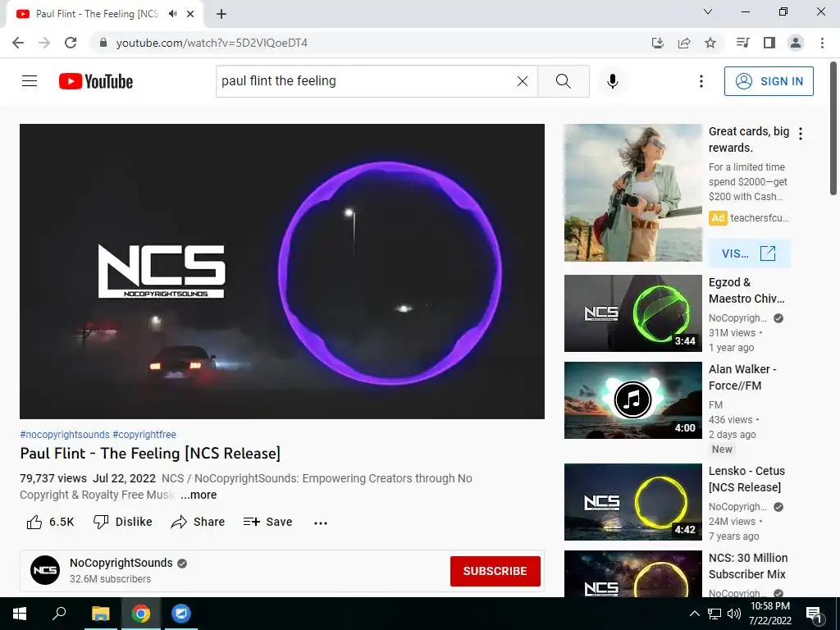
Task: Clear the search box text
Action: point(523,81)
